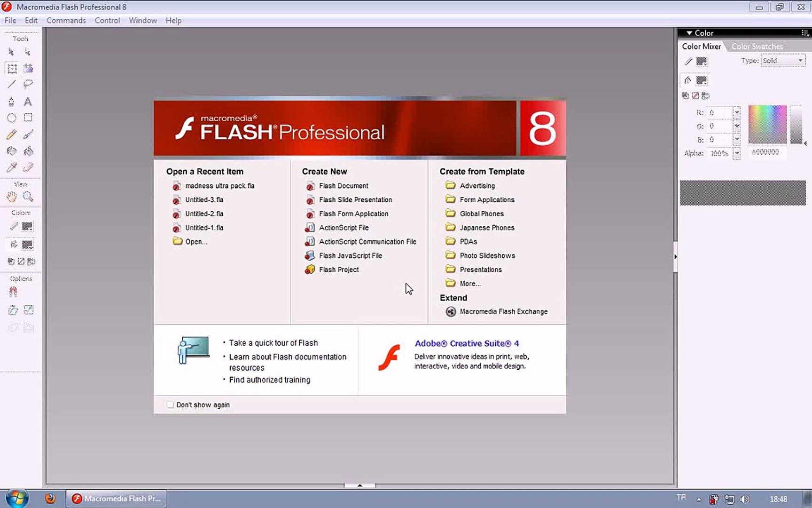Click Swap Colors button in toolbox

31,262
